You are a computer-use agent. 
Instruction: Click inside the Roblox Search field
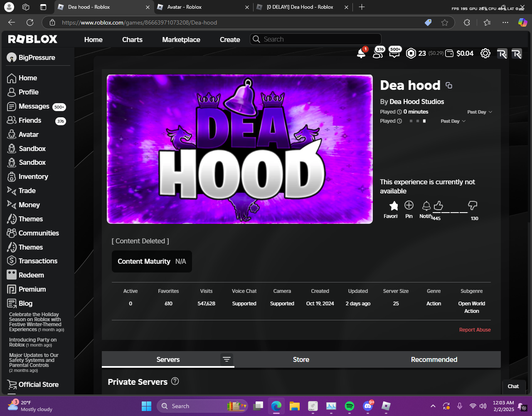pos(315,39)
